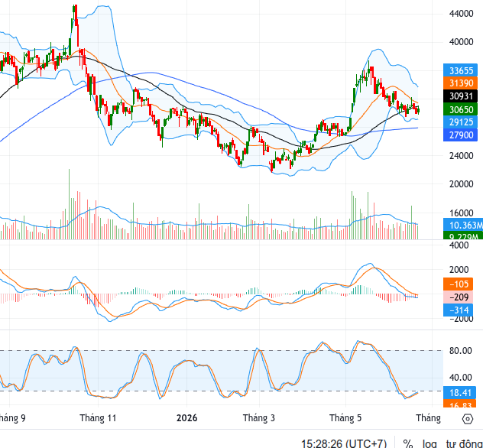The image size is (483, 448).
Task: Click the Tháng 11 time axis label
Action: coord(98,418)
